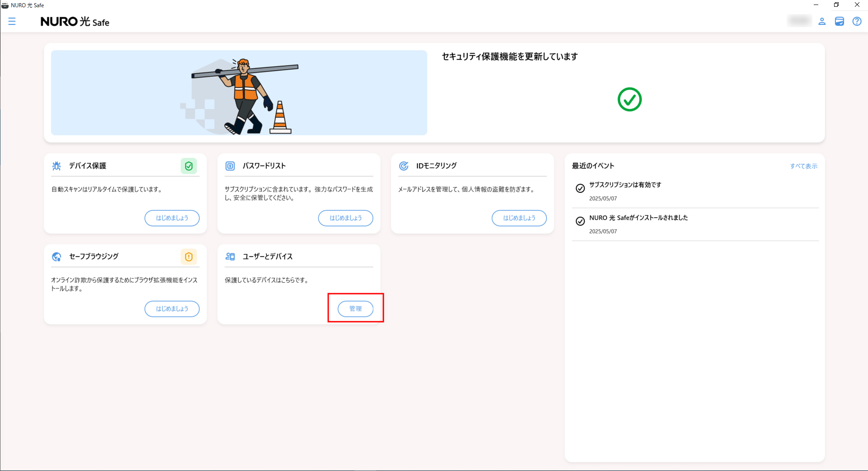Viewport: 868px width, 471px height.
Task: Click the orange warning shield icon
Action: (189, 257)
